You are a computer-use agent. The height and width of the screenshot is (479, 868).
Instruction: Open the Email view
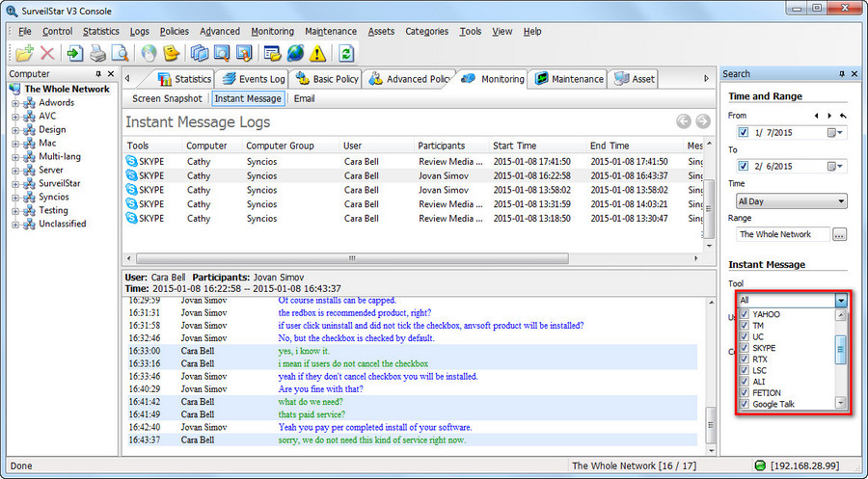[x=304, y=98]
